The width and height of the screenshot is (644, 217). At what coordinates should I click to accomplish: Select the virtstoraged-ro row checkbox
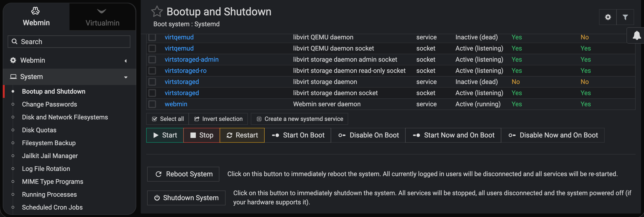pyautogui.click(x=152, y=71)
